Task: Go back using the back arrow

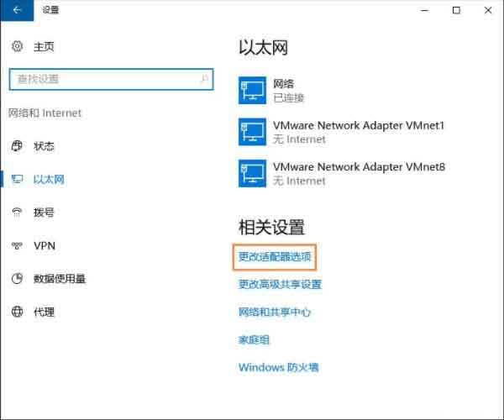Action: [x=17, y=10]
